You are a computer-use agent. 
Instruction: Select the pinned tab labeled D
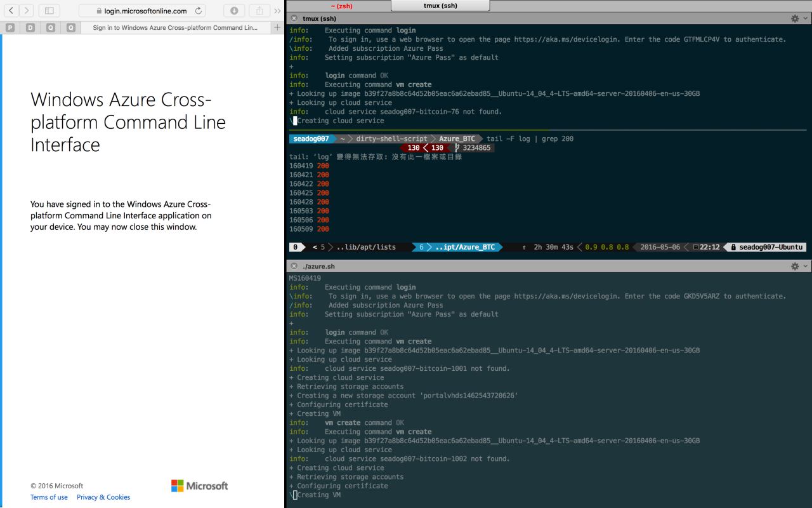pyautogui.click(x=30, y=27)
